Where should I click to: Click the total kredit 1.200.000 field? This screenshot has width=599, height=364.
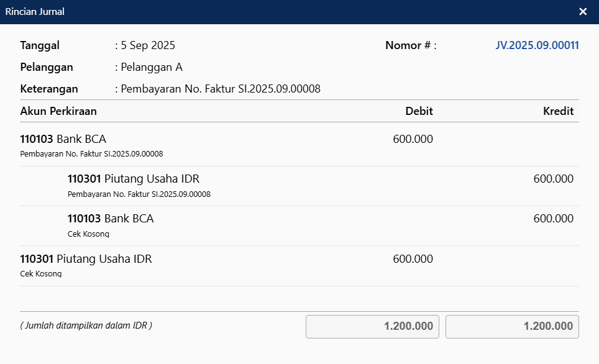512,327
